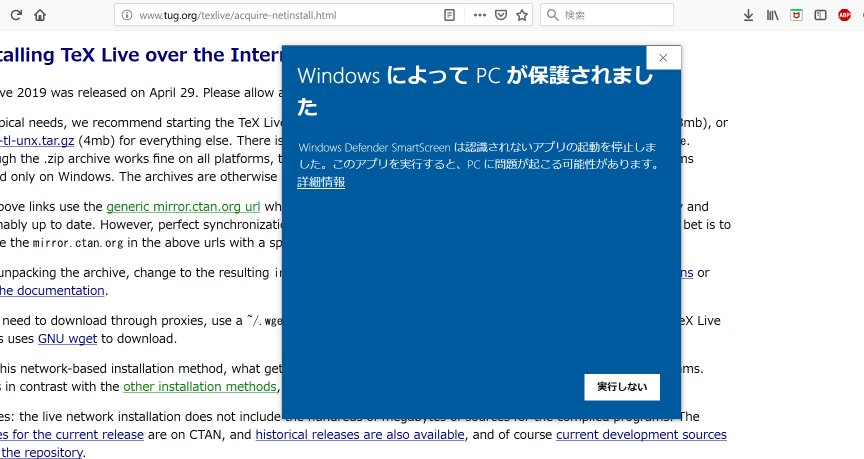Image resolution: width=864 pixels, height=459 pixels.
Task: Open the documentation link
Action: [x=52, y=290]
